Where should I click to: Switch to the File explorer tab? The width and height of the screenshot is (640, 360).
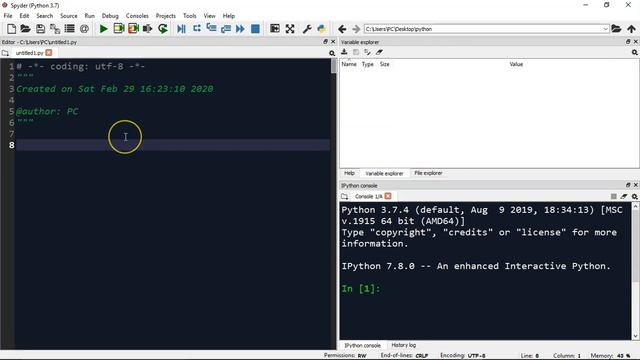[x=428, y=173]
